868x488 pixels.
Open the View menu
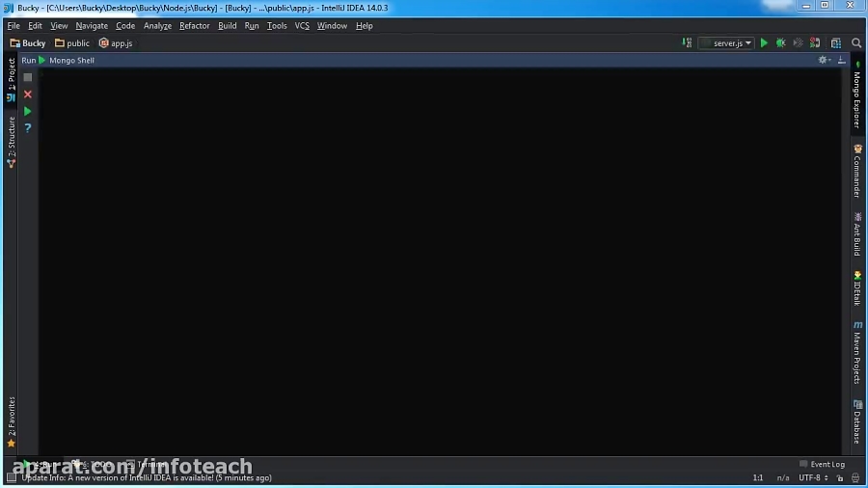tap(59, 26)
